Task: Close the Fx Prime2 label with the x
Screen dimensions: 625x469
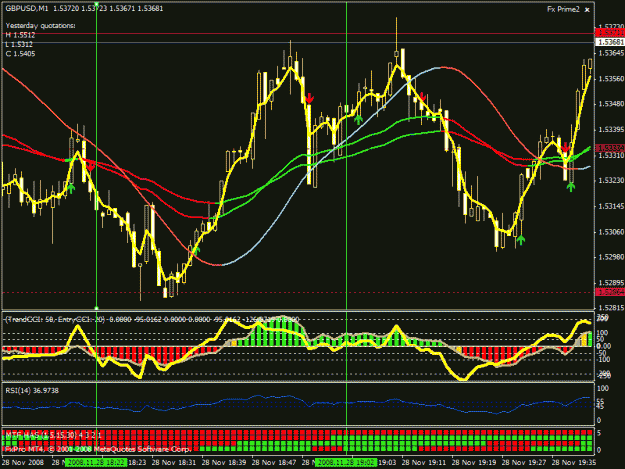Action: coord(587,10)
